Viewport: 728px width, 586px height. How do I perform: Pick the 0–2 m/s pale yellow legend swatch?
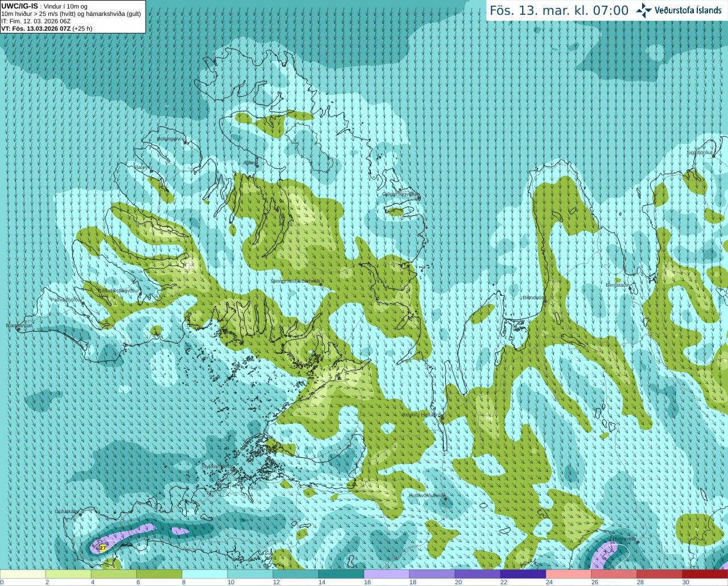(x=23, y=574)
